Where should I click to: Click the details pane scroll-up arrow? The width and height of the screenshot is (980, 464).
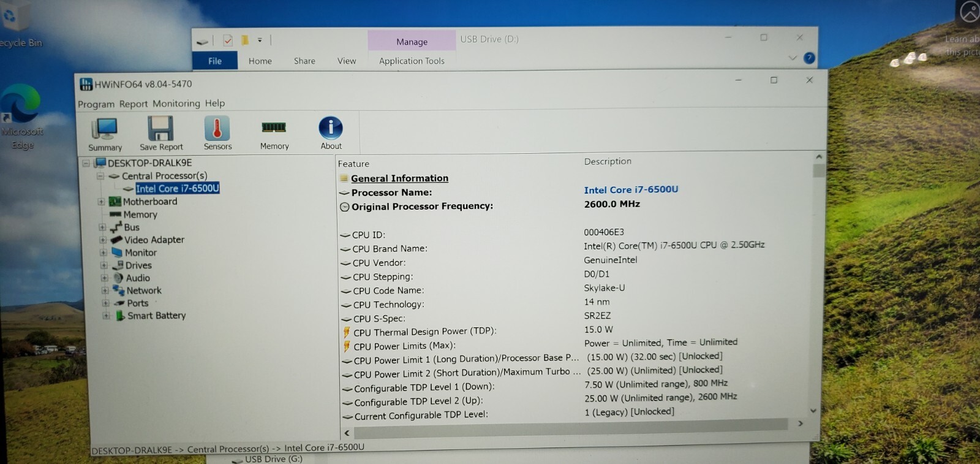pos(818,158)
